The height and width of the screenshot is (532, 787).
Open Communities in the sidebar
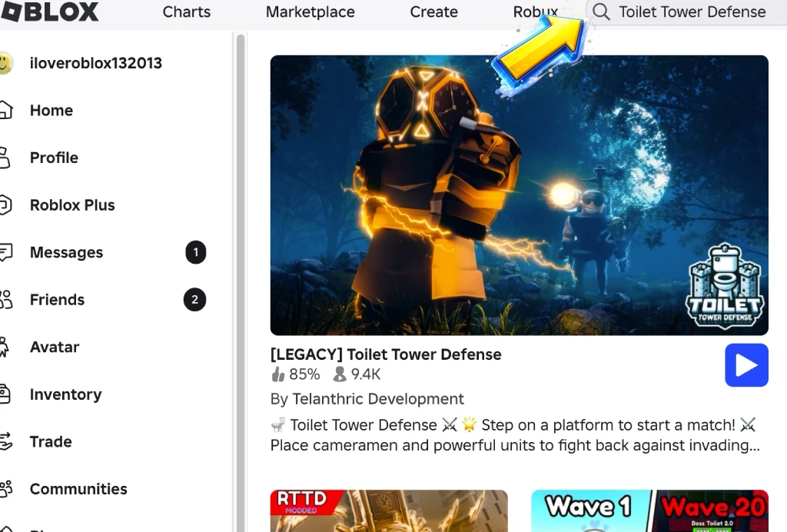click(x=78, y=489)
